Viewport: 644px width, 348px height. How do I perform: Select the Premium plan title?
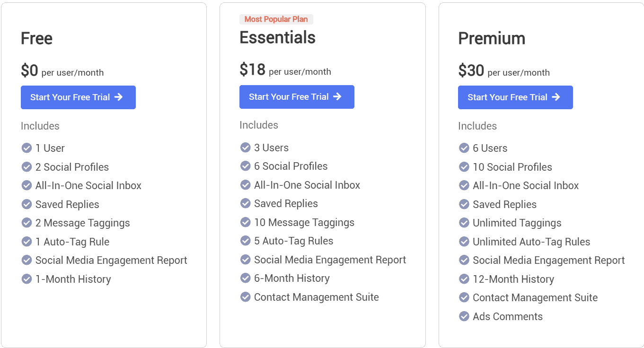pyautogui.click(x=492, y=38)
